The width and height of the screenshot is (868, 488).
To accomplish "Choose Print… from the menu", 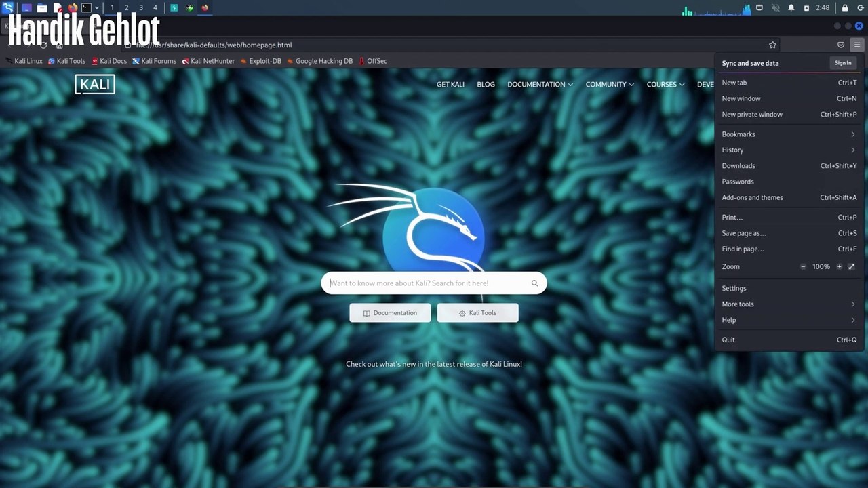I will (789, 218).
